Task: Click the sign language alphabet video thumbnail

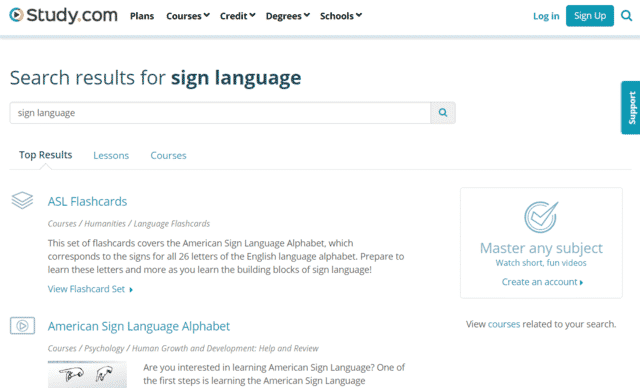Action: coord(87,374)
